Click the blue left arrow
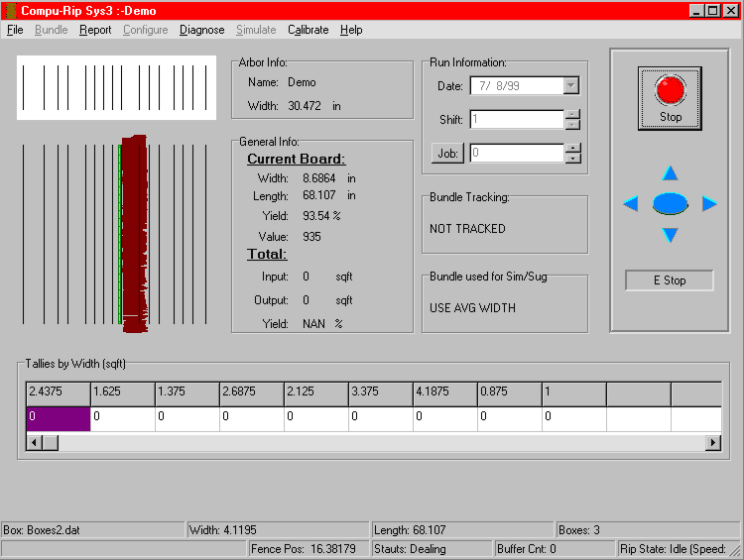Viewport: 744px width, 560px height. click(x=630, y=204)
